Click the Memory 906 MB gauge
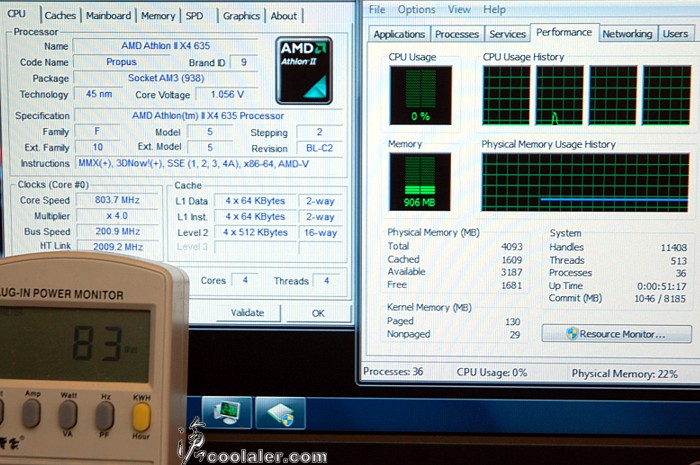700x465 pixels. [420, 182]
